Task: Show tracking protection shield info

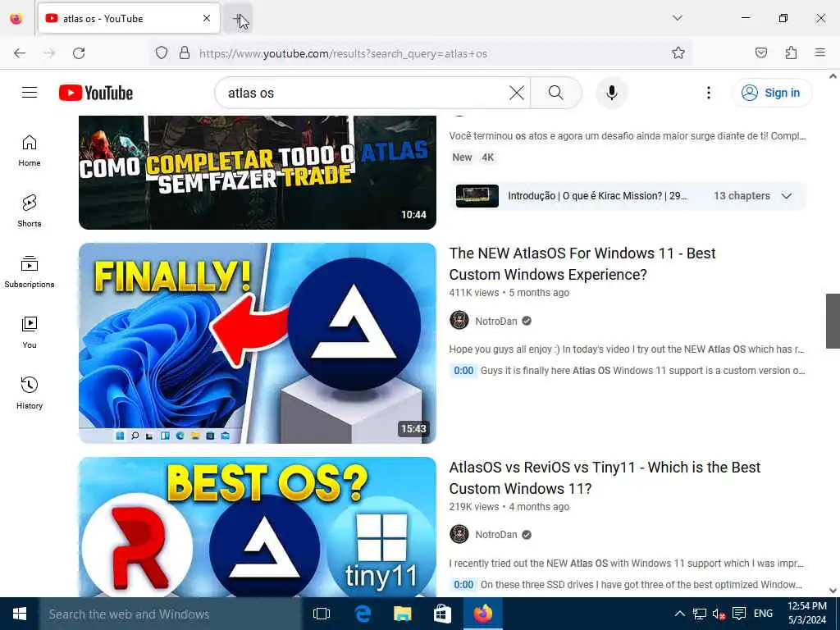Action: tap(162, 53)
